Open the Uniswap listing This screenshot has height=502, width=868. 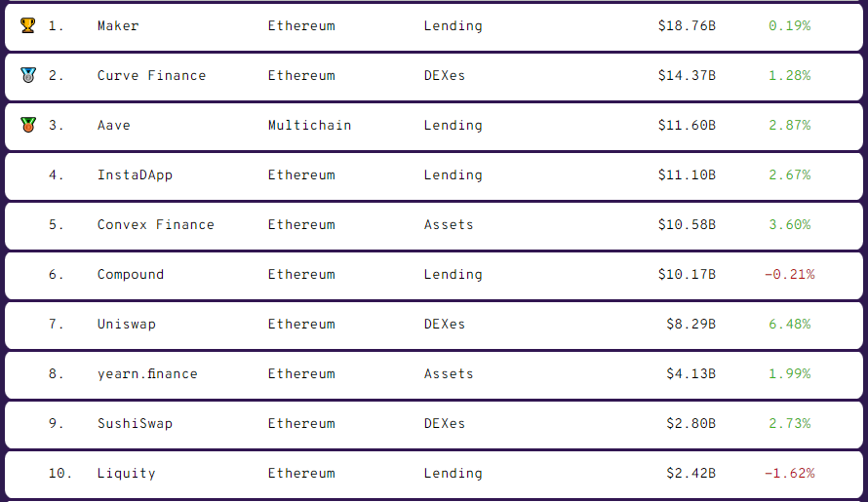tap(126, 325)
